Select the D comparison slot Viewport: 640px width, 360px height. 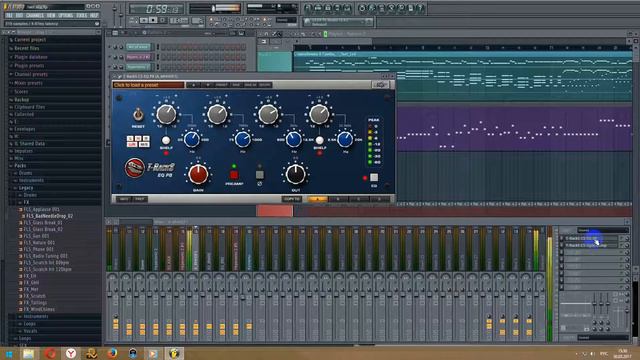(x=379, y=199)
